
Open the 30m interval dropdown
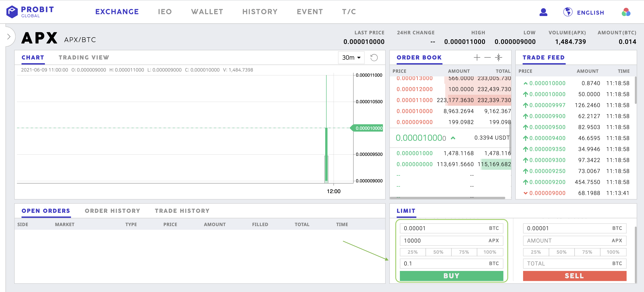(351, 58)
